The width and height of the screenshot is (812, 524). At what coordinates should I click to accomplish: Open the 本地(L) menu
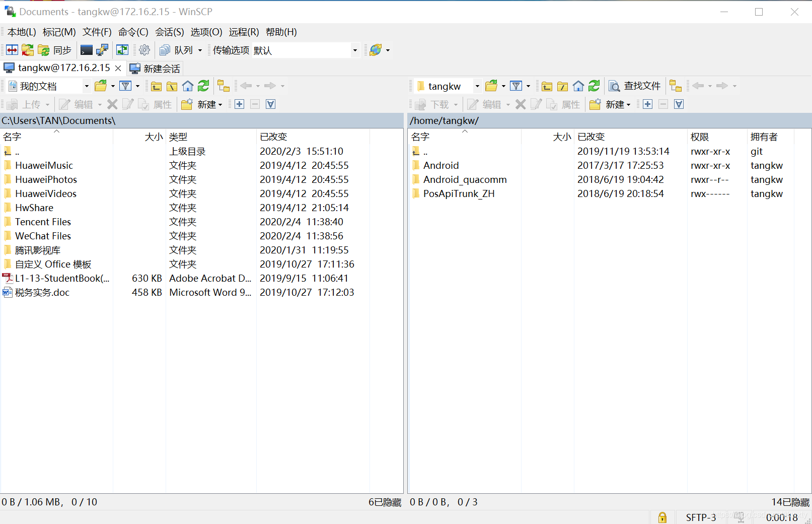click(x=22, y=32)
